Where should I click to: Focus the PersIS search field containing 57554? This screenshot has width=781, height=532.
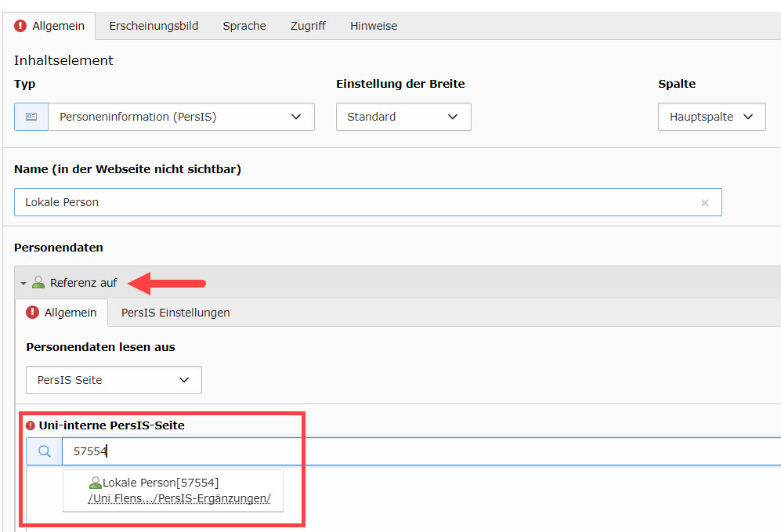(392, 451)
